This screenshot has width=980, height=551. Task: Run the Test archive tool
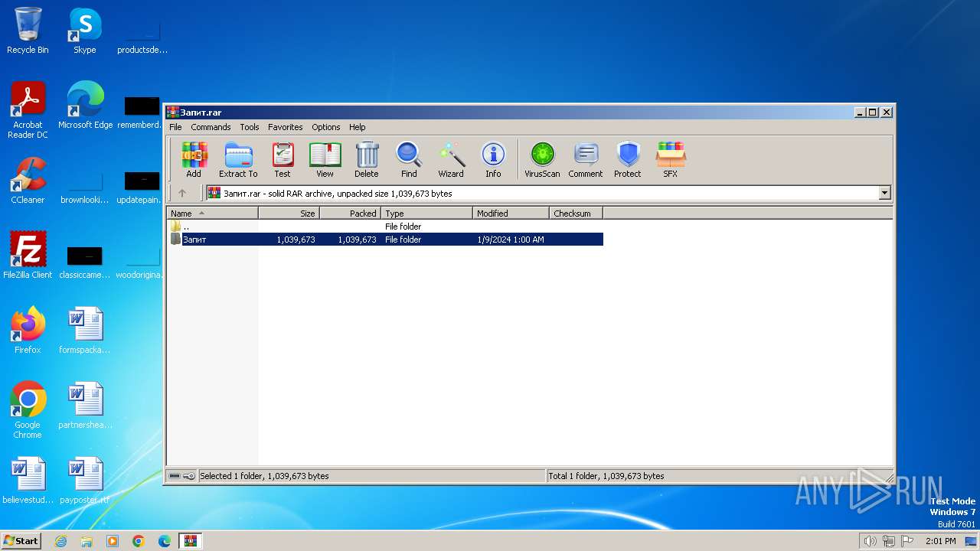(283, 160)
